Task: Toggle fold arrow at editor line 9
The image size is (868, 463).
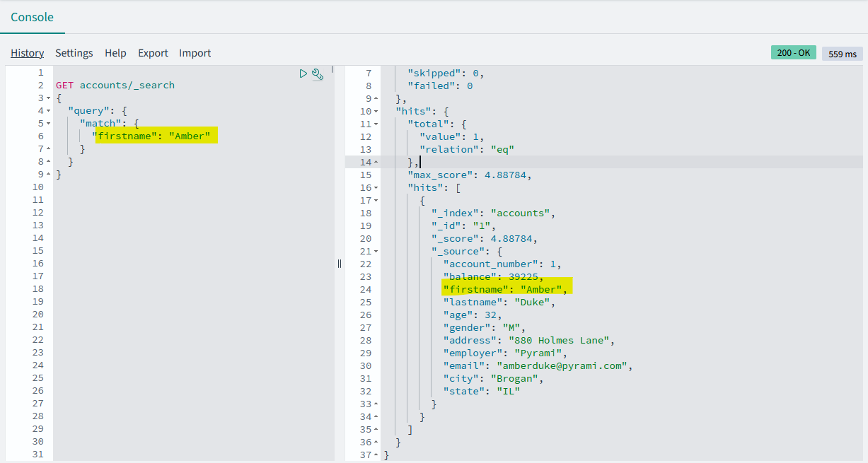Action: [x=48, y=175]
